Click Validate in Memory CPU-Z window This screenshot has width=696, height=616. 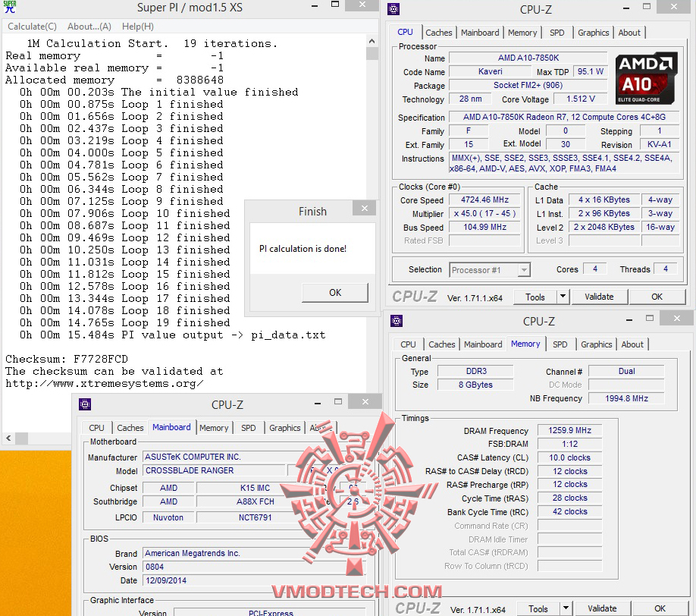coord(602,608)
